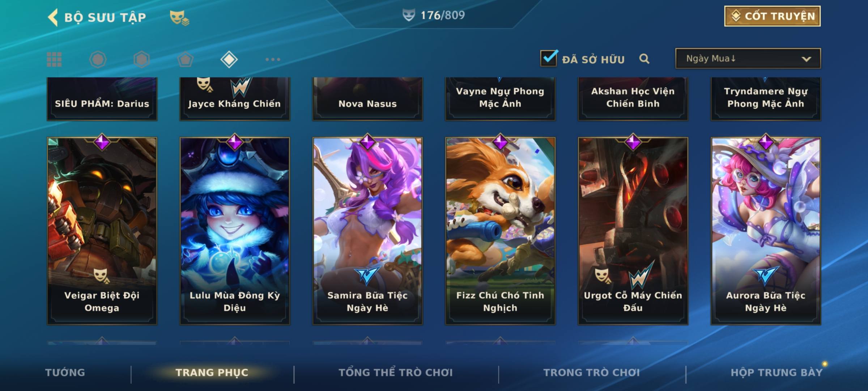Select the Trong Trò Chơi tab
Image resolution: width=868 pixels, height=391 pixels.
(x=592, y=373)
